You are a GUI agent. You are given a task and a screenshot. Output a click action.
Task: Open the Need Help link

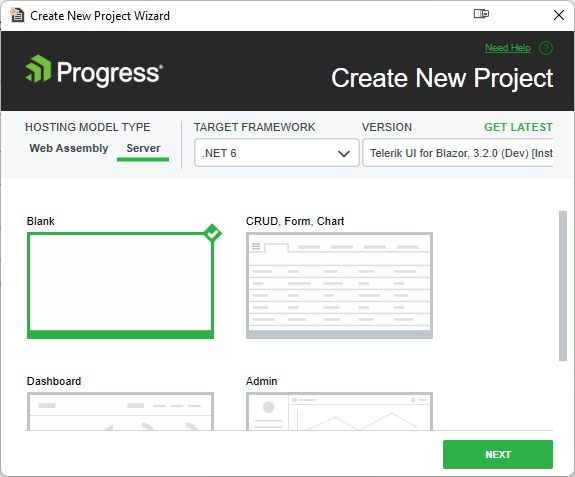point(508,48)
